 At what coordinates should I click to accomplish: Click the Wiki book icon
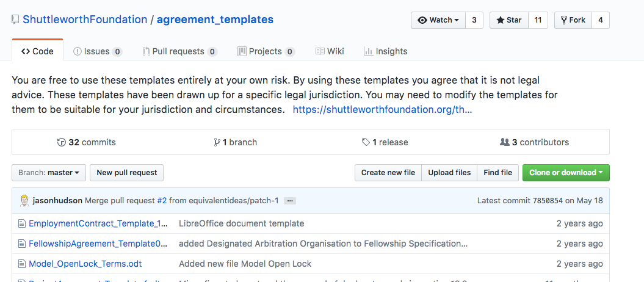320,51
